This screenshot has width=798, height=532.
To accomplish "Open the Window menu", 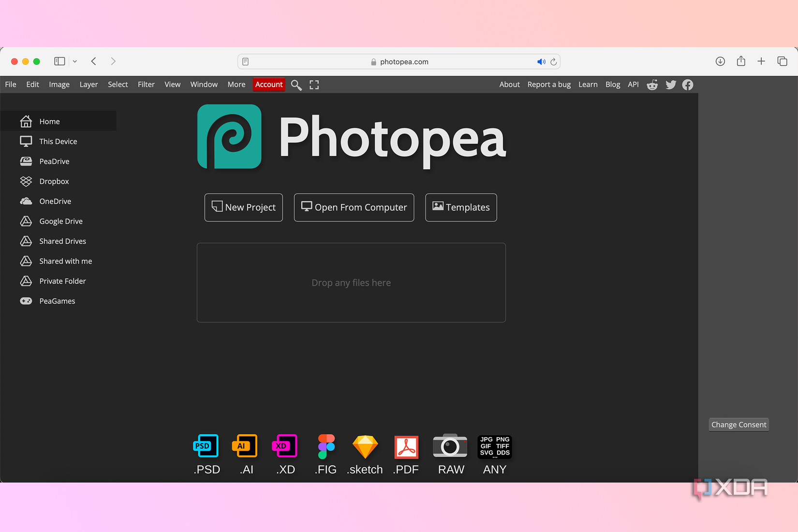I will [x=204, y=84].
